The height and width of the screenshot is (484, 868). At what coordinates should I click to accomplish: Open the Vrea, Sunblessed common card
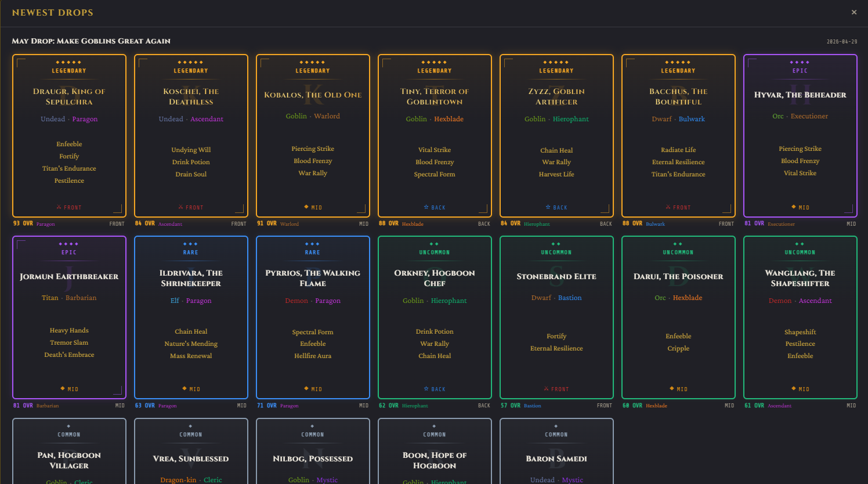[191, 451]
